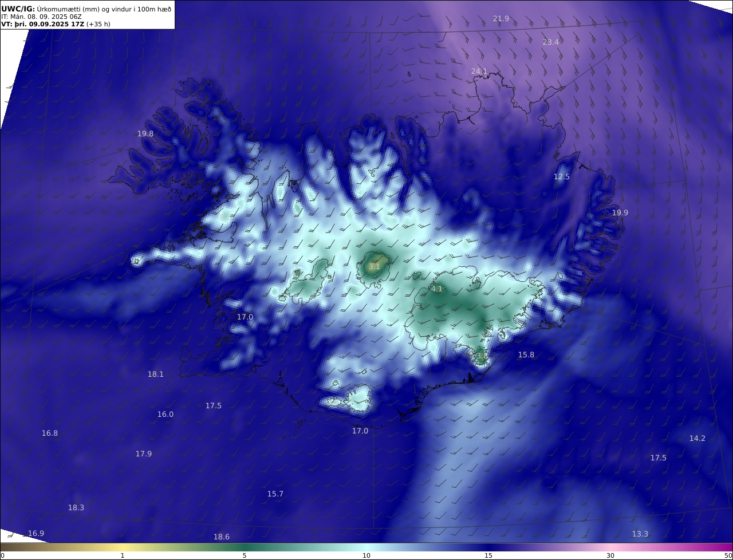
Task: Click the 18.1 value label
Action: [x=156, y=374]
